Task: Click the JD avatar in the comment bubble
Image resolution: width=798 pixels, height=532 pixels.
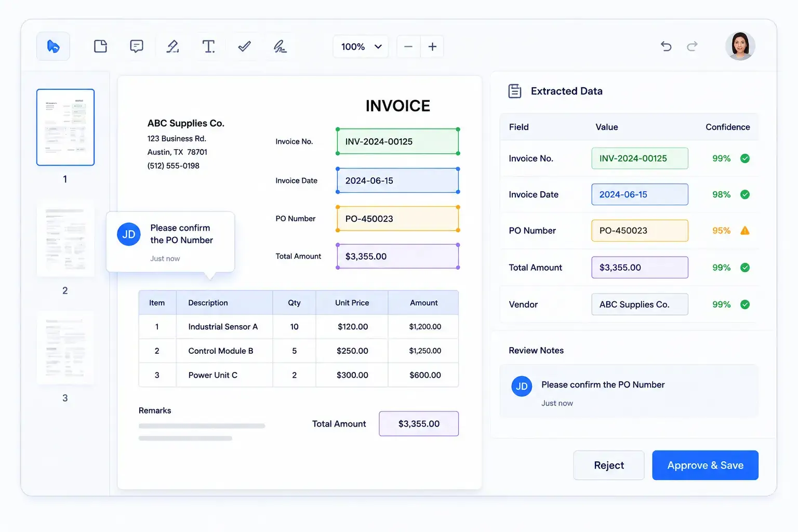Action: pyautogui.click(x=129, y=234)
